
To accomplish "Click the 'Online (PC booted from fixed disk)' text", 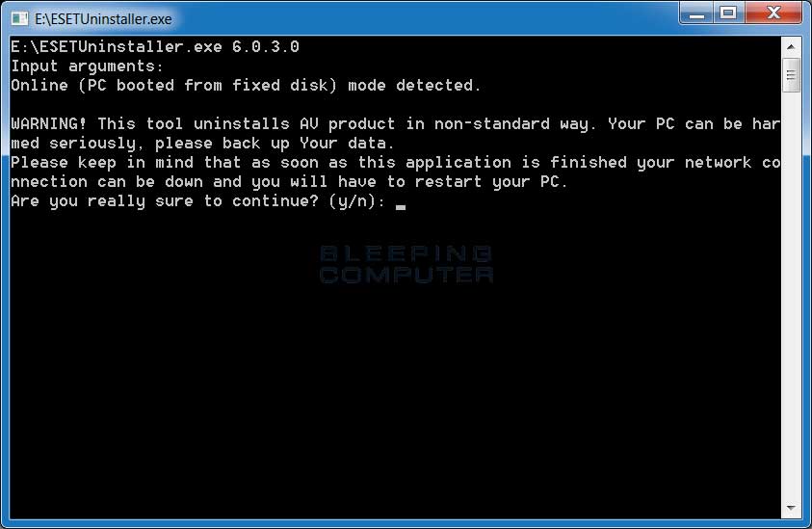I will tap(174, 86).
